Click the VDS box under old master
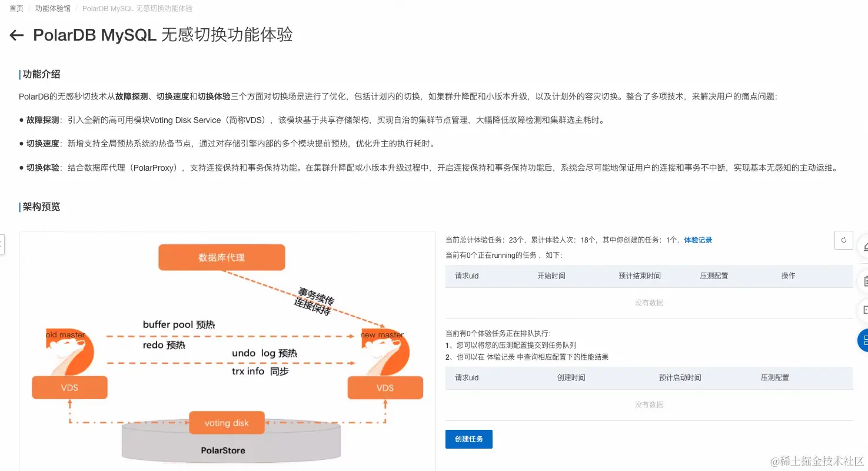The image size is (868, 471). click(69, 387)
